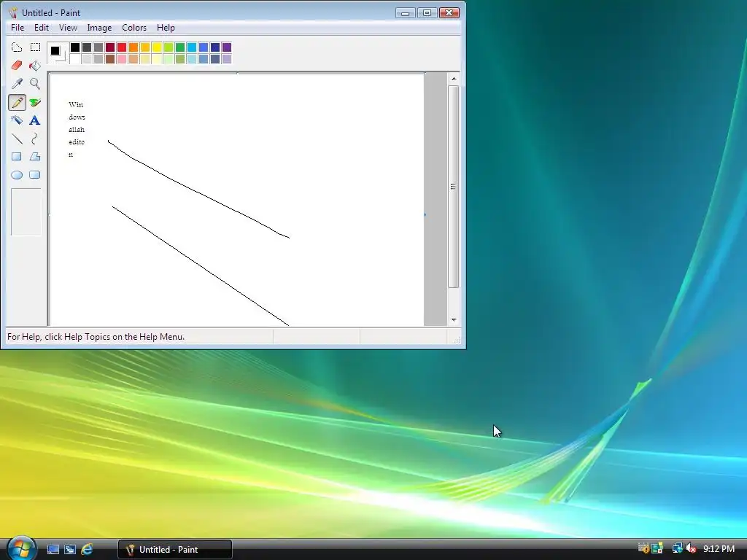The height and width of the screenshot is (560, 747).
Task: Select the sky blue swatch
Action: [192, 47]
